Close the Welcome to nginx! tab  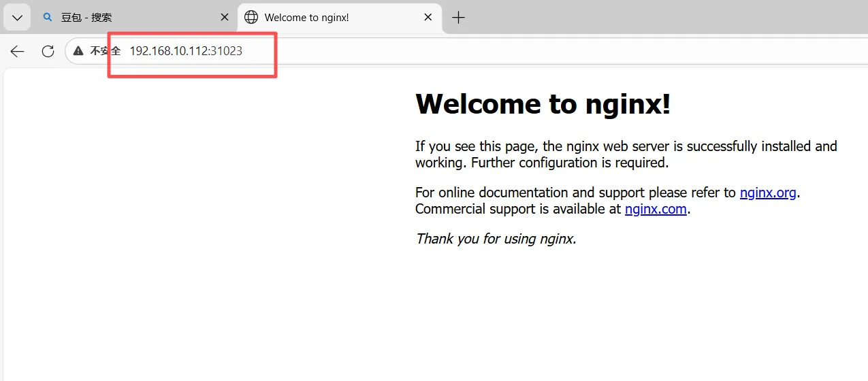(428, 18)
